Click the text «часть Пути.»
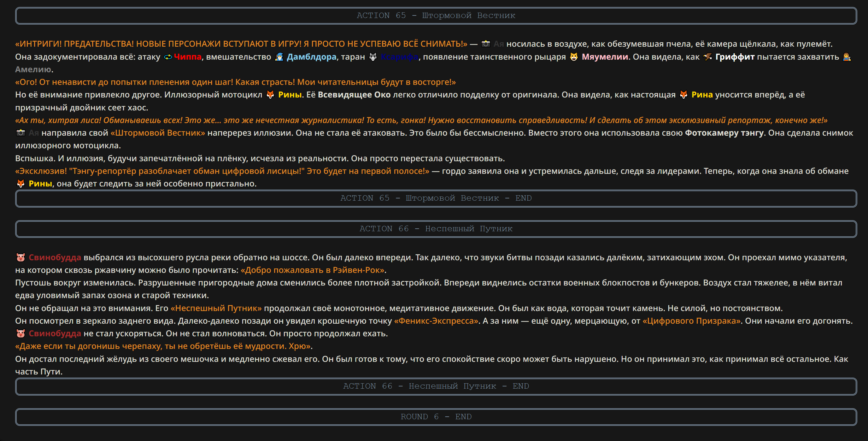 point(39,372)
